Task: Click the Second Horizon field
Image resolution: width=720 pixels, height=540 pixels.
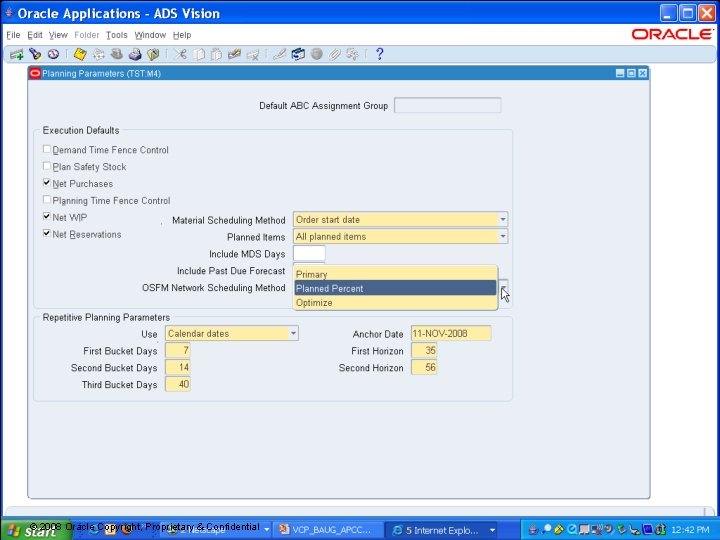Action: [424, 367]
